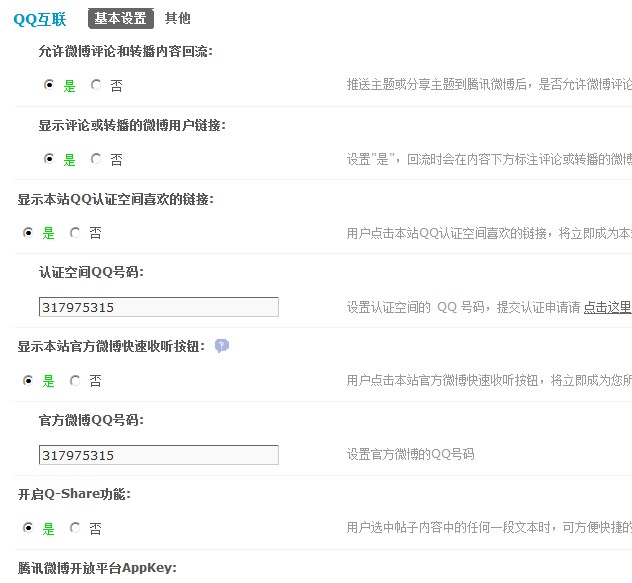The width and height of the screenshot is (632, 583).
Task: Click the 设置官方微博的QQ号码 hint text
Action: tap(410, 454)
